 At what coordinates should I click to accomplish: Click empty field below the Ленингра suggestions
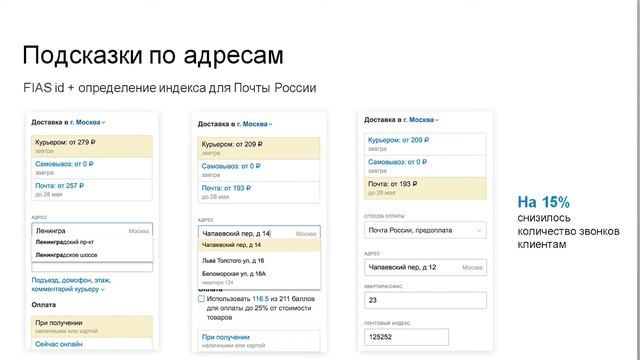tap(92, 267)
